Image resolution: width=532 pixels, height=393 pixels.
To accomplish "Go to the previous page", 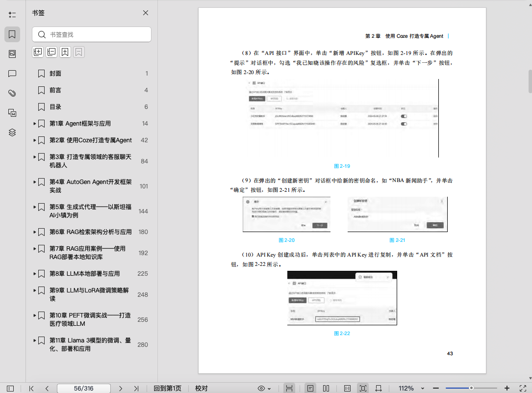I will pyautogui.click(x=47, y=388).
